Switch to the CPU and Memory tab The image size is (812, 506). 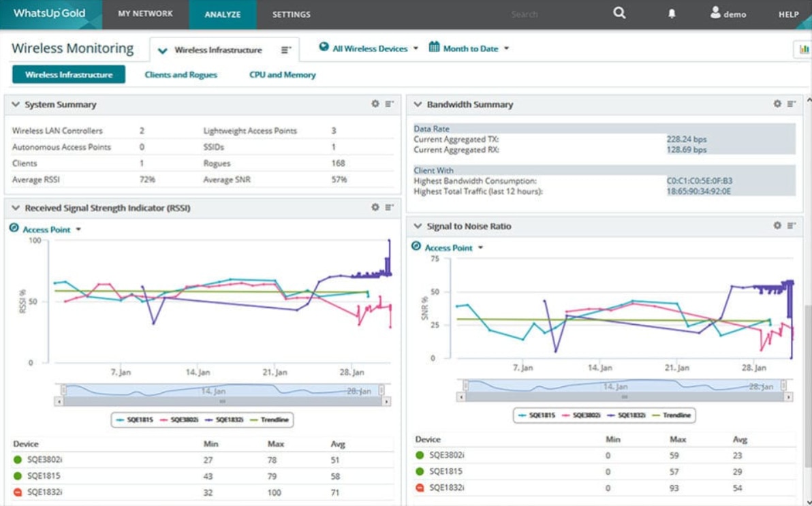[282, 74]
